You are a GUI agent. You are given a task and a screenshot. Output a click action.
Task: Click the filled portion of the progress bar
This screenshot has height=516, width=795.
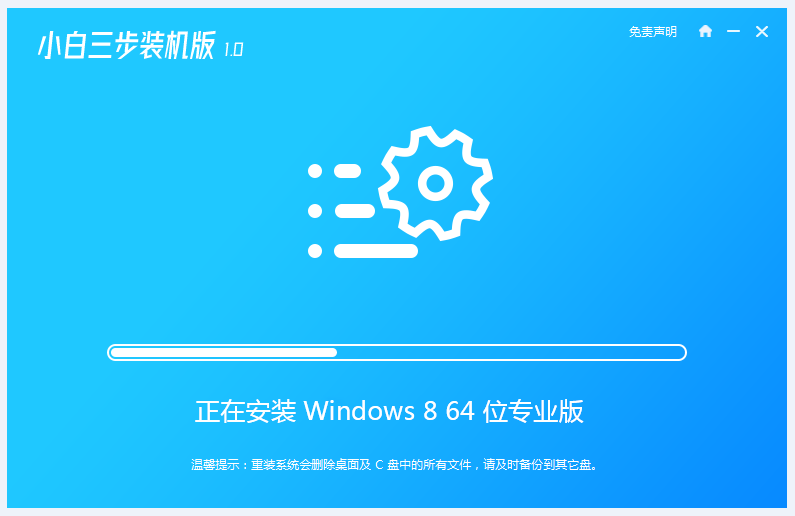pos(224,352)
